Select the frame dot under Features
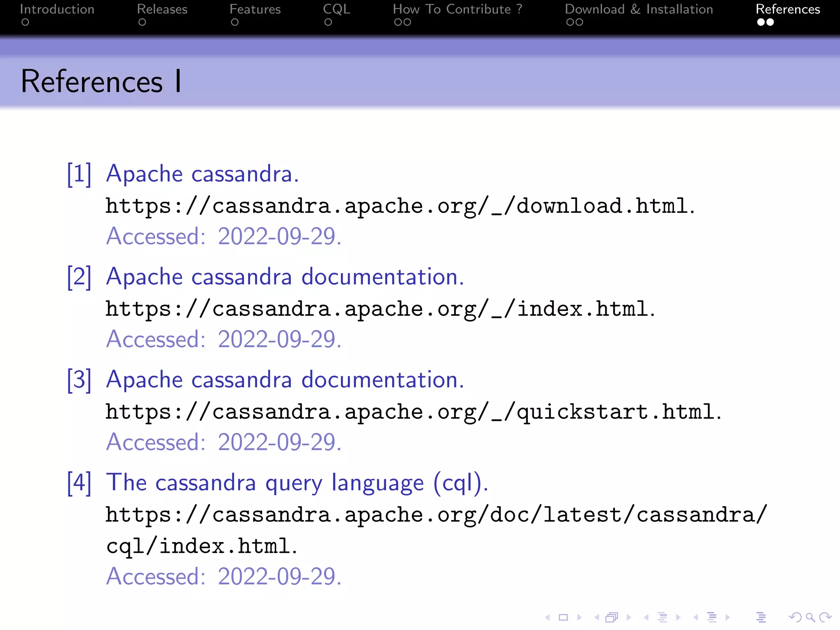Screen dimensions: 840x630 point(235,22)
